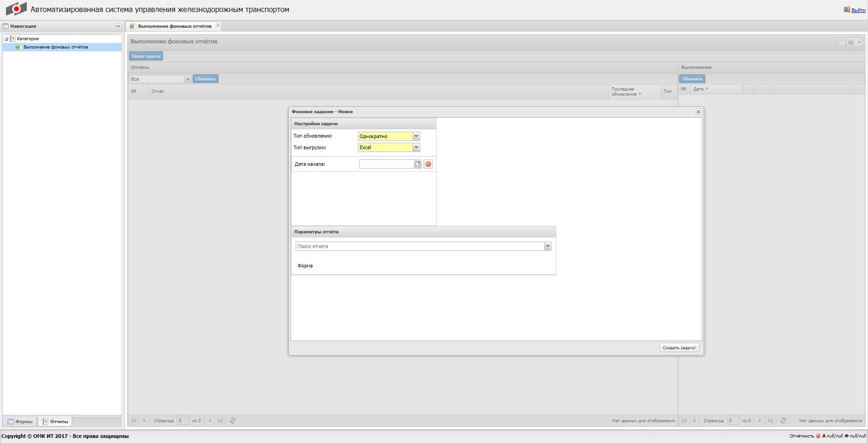Collapse the Категория tree node

(x=6, y=39)
